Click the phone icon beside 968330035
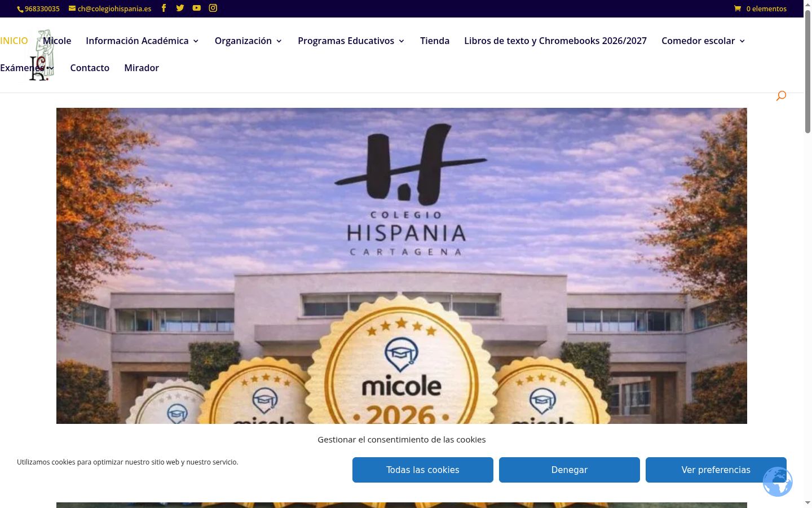Image resolution: width=812 pixels, height=508 pixels. [20, 9]
